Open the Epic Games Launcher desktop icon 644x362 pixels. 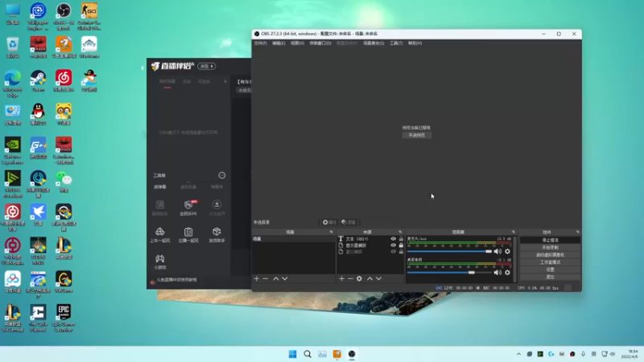64,318
